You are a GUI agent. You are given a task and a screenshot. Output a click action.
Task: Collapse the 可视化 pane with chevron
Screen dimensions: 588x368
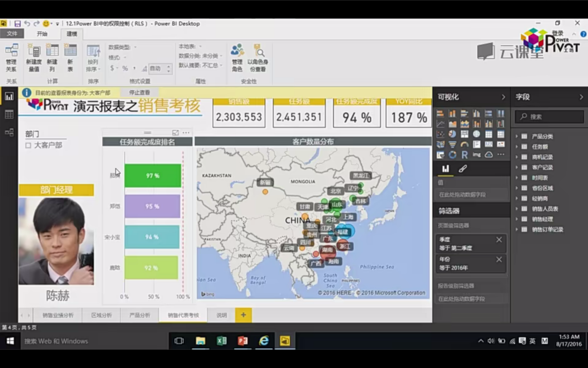pos(503,97)
